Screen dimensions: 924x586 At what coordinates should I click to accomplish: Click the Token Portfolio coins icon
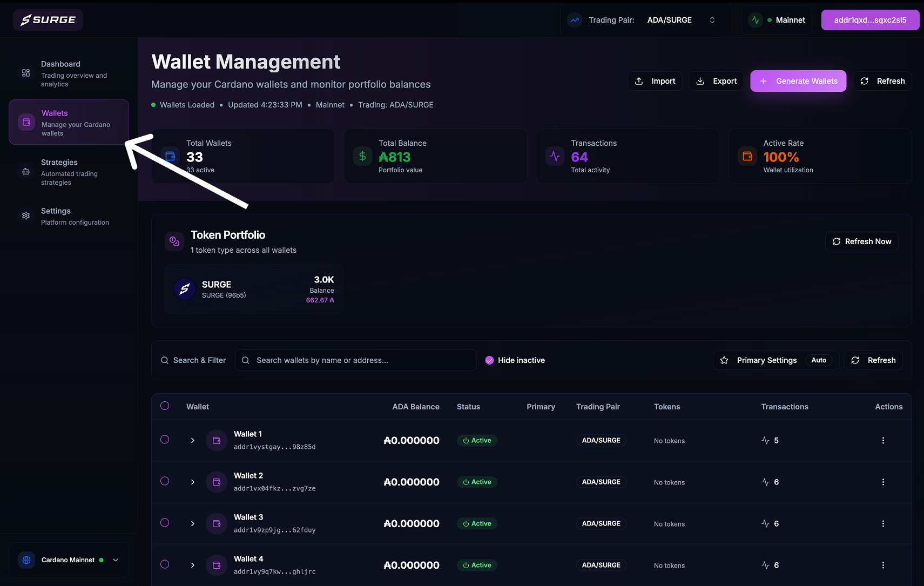(174, 241)
